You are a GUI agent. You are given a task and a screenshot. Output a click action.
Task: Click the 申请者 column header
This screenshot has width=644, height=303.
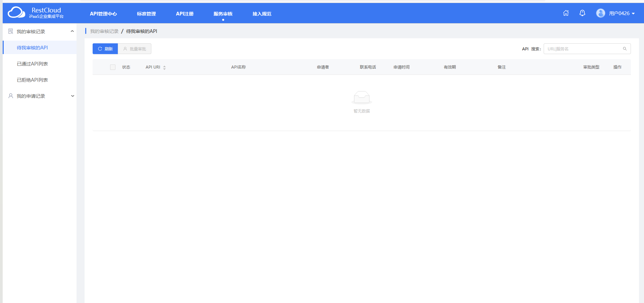(323, 67)
